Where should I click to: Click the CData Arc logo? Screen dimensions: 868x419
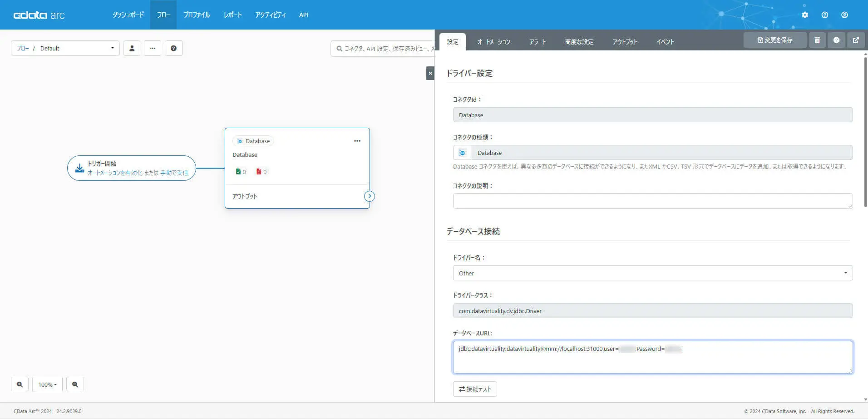tap(39, 15)
